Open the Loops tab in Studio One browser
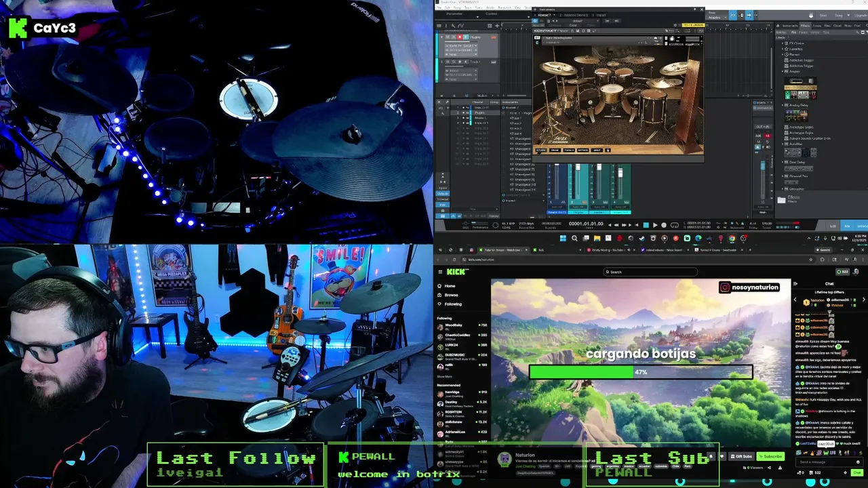The image size is (868, 488). click(x=817, y=26)
